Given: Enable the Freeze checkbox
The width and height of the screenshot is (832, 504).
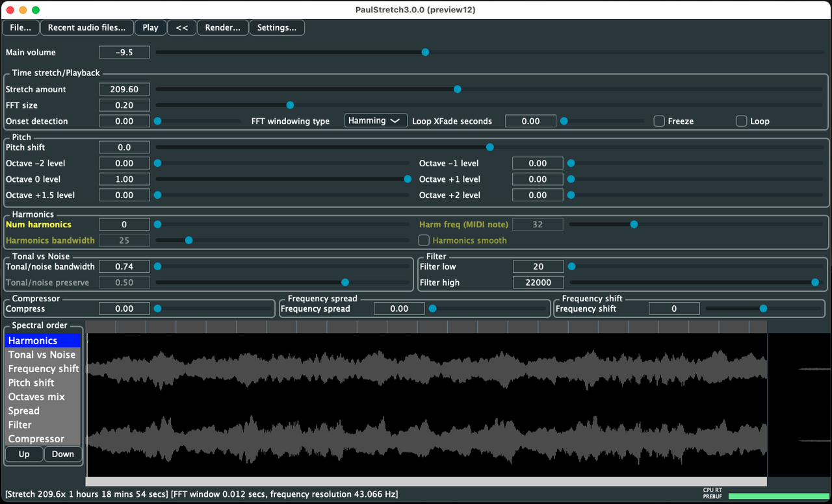Looking at the screenshot, I should click(659, 121).
